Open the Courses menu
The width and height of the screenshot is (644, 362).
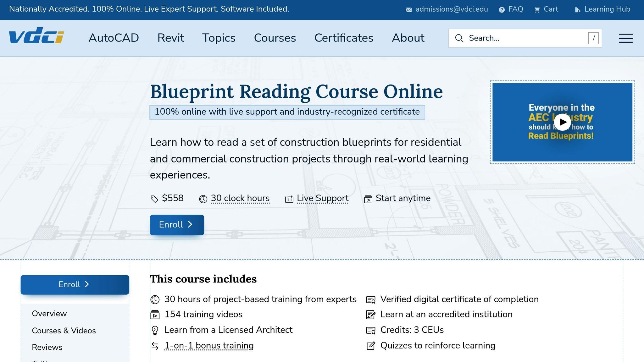coord(275,38)
